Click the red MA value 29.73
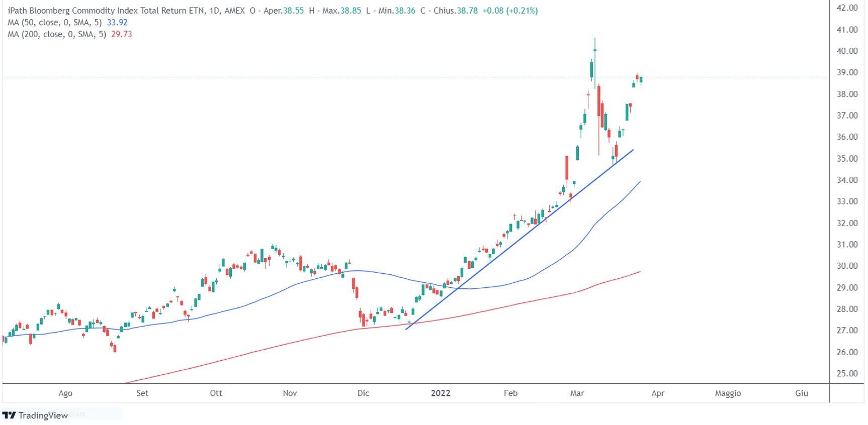The image size is (868, 425). pyautogui.click(x=122, y=34)
